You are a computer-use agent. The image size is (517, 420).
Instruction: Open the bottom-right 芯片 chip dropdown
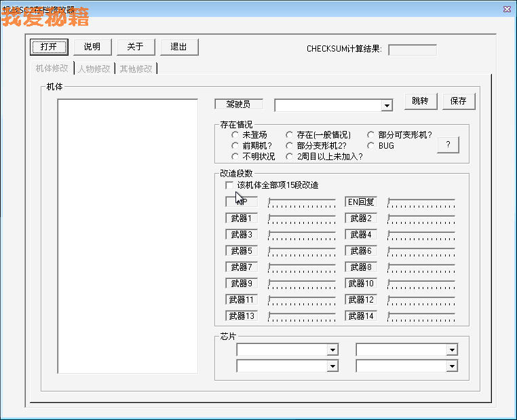click(452, 366)
